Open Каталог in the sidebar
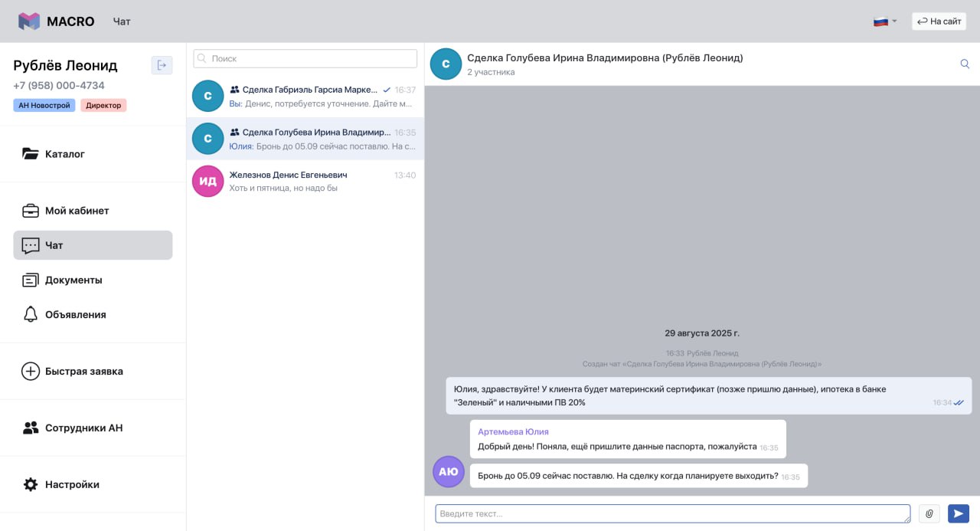This screenshot has height=531, width=980. [x=65, y=154]
